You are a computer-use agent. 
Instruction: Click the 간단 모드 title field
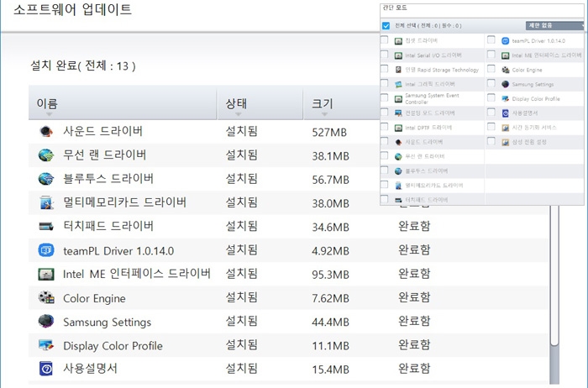[x=482, y=10]
